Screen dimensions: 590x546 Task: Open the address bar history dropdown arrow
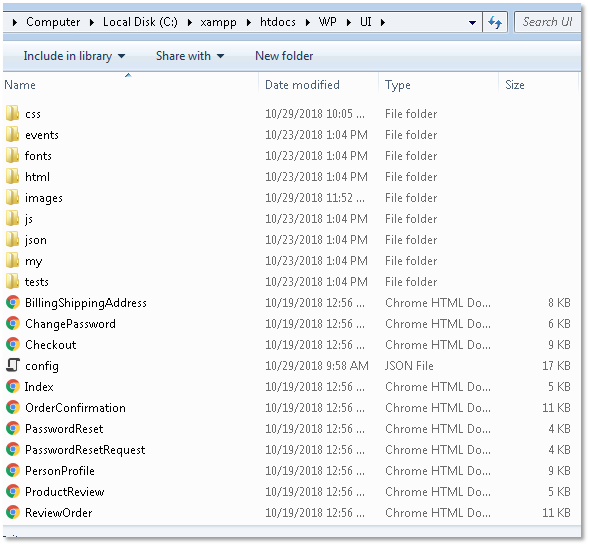472,23
